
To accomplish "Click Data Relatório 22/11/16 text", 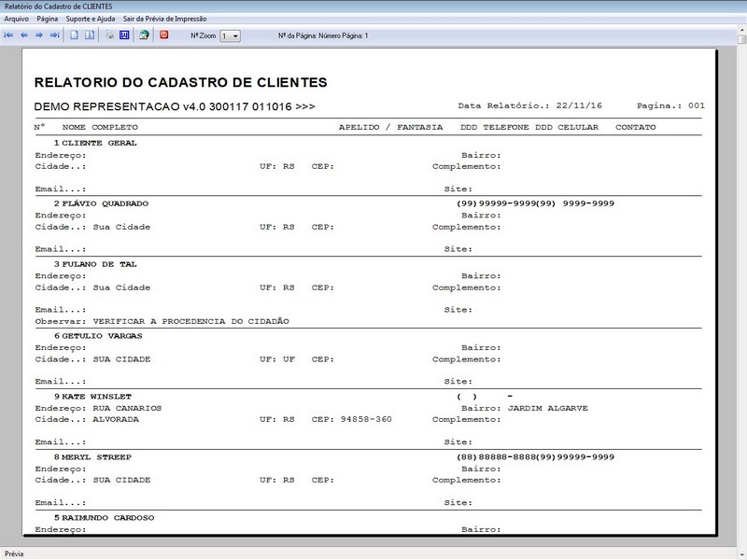I will (x=530, y=105).
